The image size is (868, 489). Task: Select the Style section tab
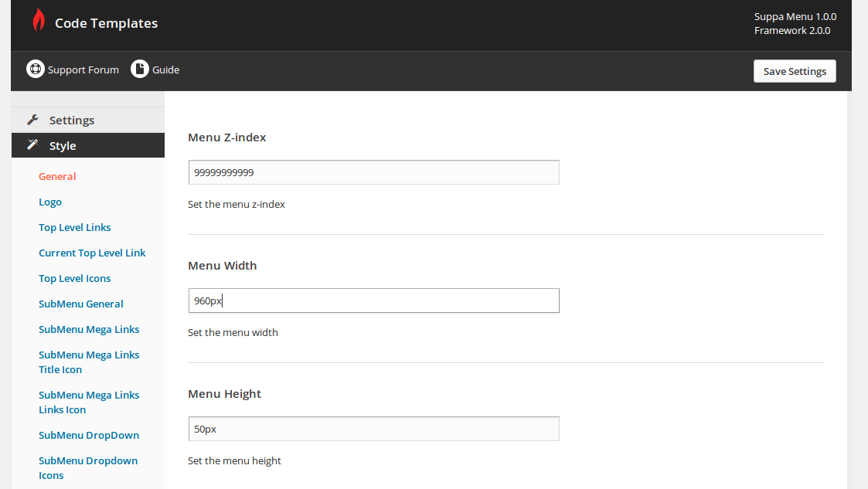[x=88, y=145]
